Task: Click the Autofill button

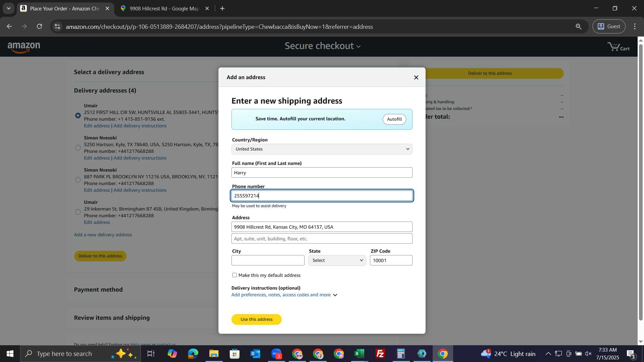Action: click(394, 119)
